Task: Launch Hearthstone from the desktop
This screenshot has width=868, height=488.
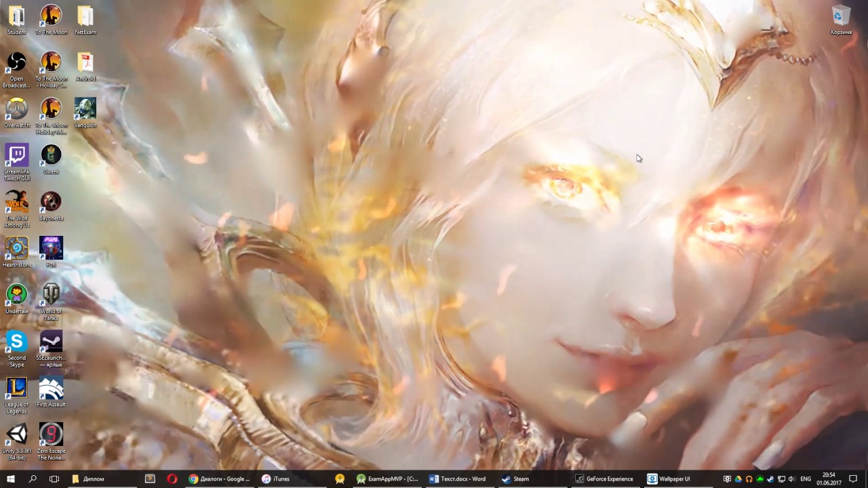Action: tap(16, 247)
